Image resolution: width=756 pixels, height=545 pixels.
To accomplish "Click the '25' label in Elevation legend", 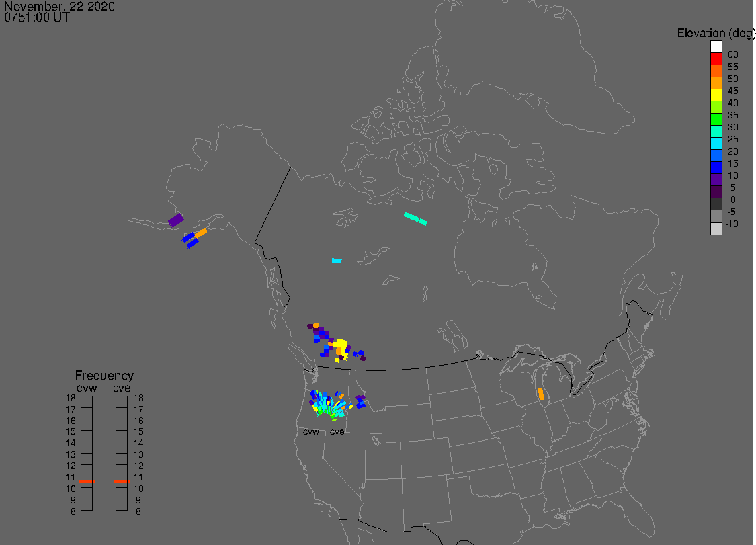I will click(x=733, y=139).
